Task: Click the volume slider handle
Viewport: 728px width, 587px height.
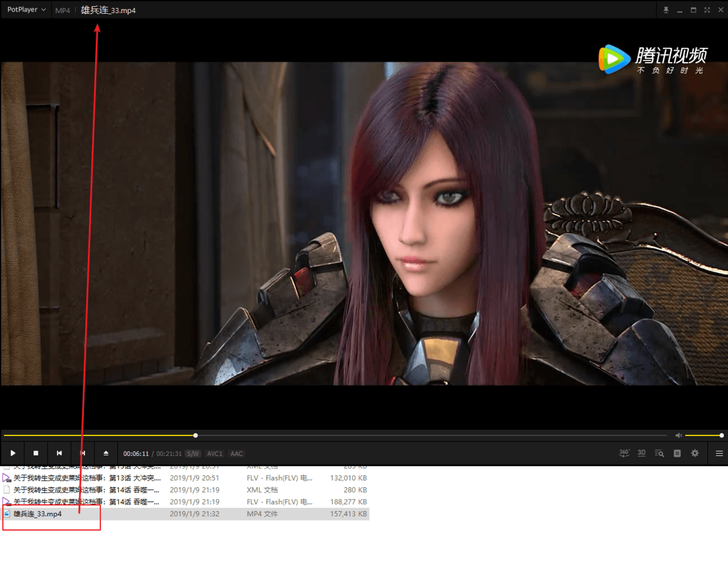Action: tap(722, 436)
